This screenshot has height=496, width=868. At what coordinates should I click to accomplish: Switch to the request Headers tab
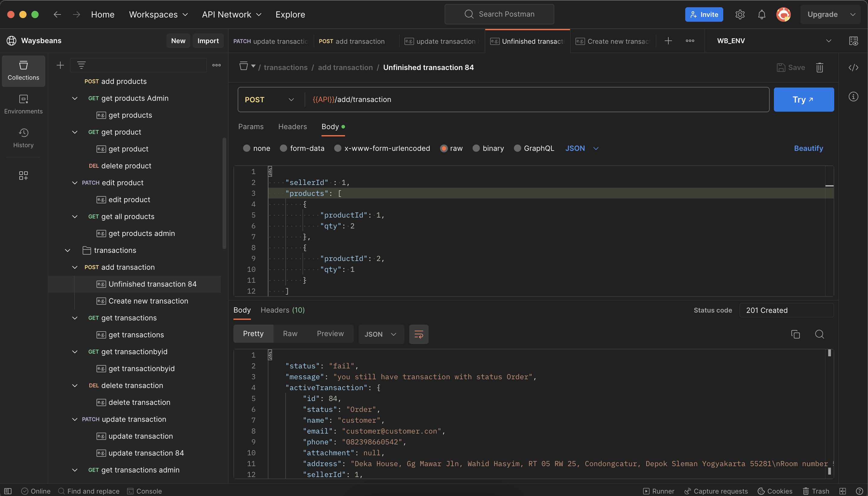(x=293, y=126)
